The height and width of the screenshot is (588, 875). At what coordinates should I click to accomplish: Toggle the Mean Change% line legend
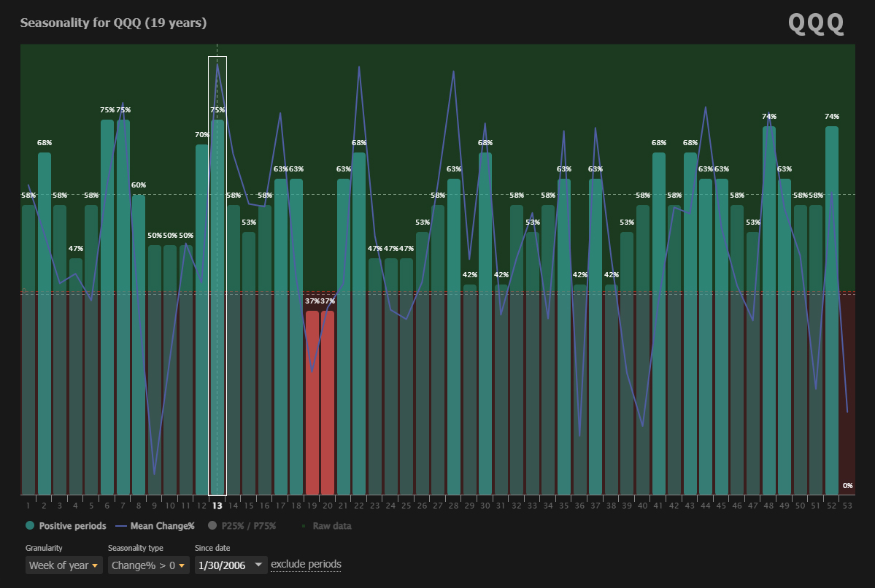(155, 525)
